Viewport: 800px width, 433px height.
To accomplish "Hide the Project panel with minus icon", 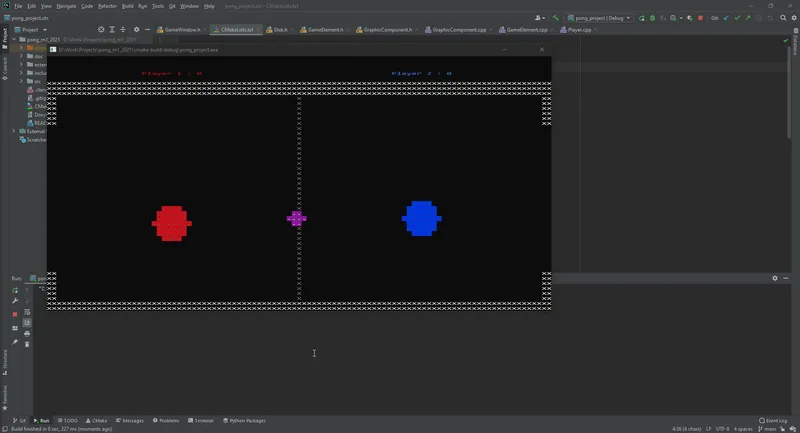I will click(x=147, y=30).
